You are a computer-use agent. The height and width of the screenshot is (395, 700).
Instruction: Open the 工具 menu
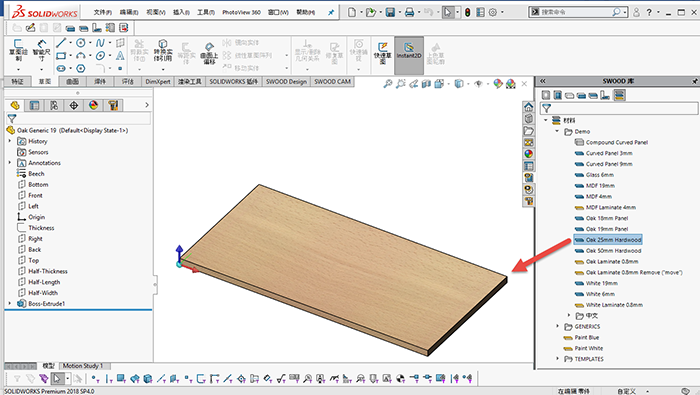(x=206, y=12)
